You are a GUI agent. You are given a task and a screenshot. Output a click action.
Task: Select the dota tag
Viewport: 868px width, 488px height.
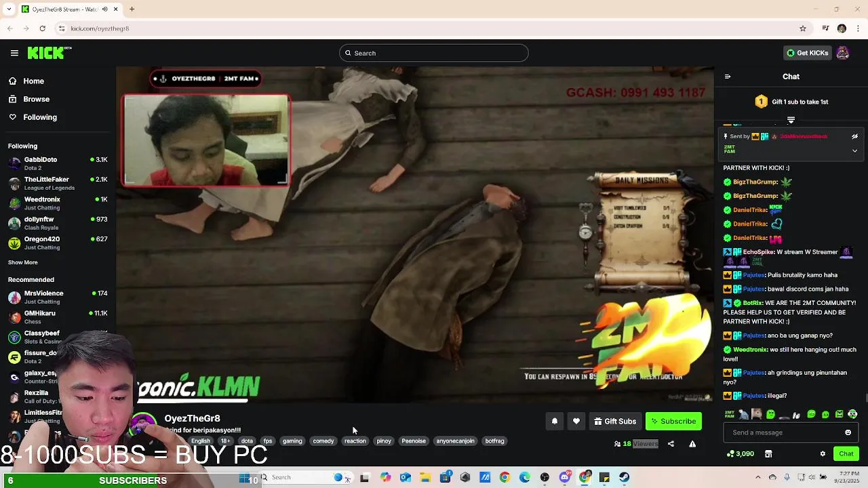tap(247, 441)
